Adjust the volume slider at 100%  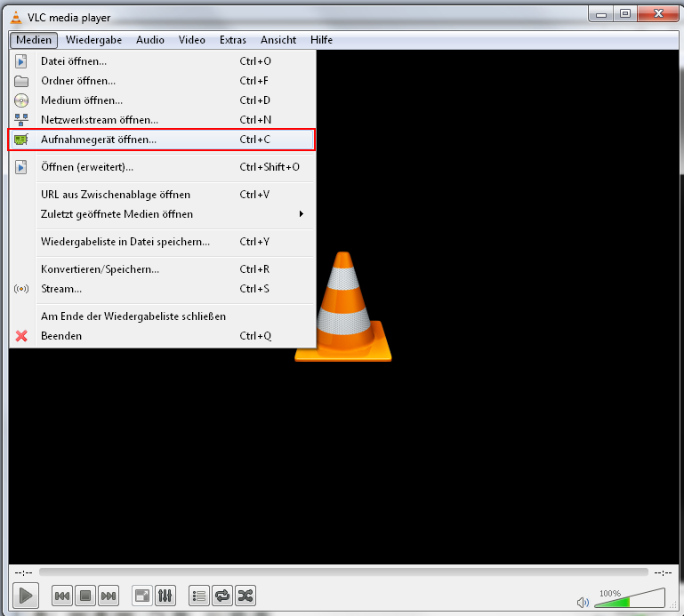[x=630, y=597]
